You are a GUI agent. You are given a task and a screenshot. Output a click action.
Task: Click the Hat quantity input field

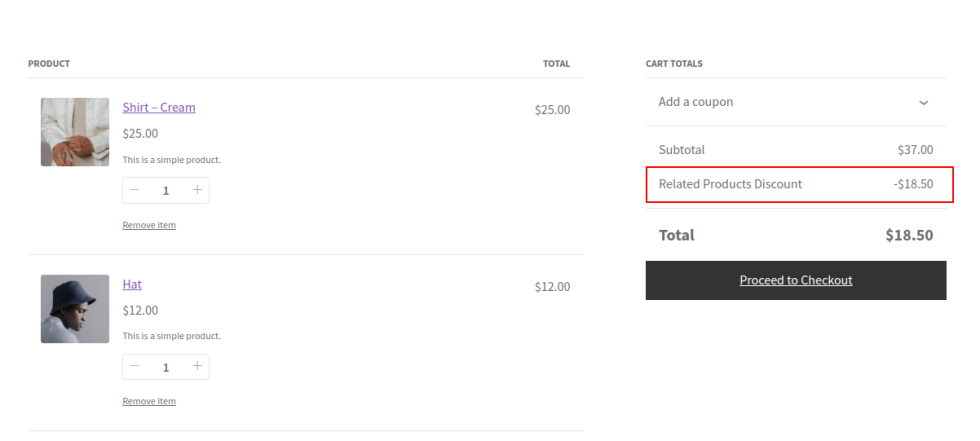166,367
